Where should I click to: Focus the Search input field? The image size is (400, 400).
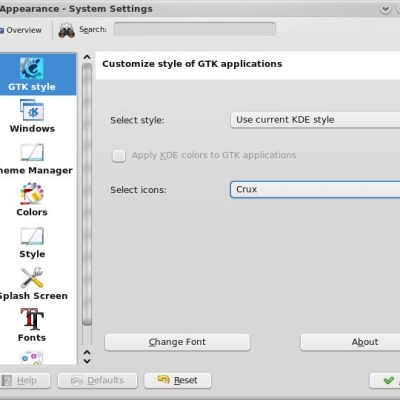[195, 29]
